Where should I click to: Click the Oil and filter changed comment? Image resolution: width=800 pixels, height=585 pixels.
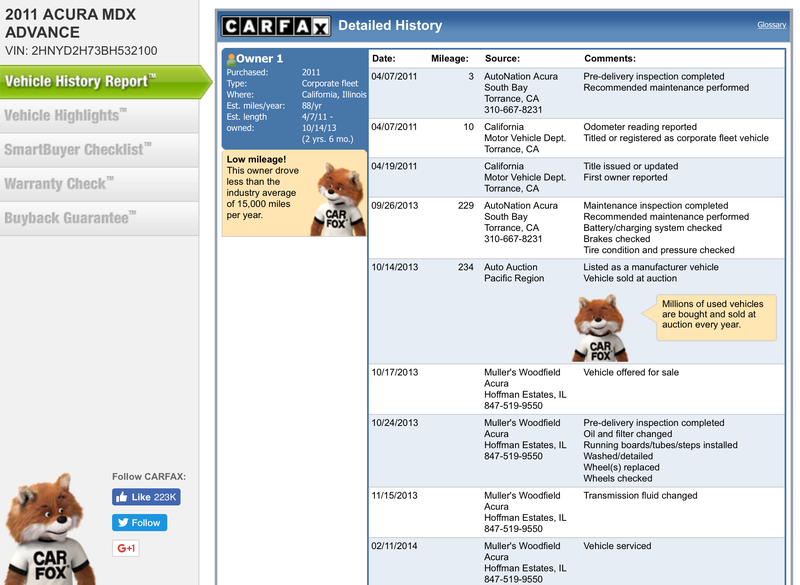click(x=628, y=434)
